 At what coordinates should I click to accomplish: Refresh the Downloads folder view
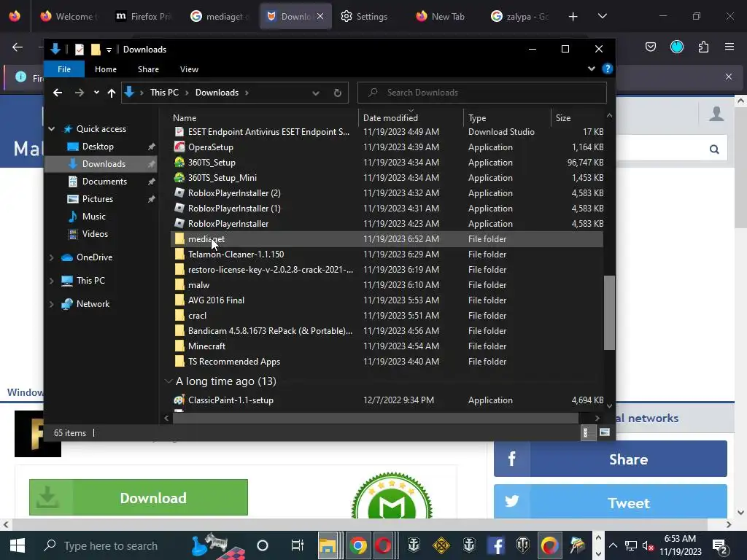[x=337, y=93]
